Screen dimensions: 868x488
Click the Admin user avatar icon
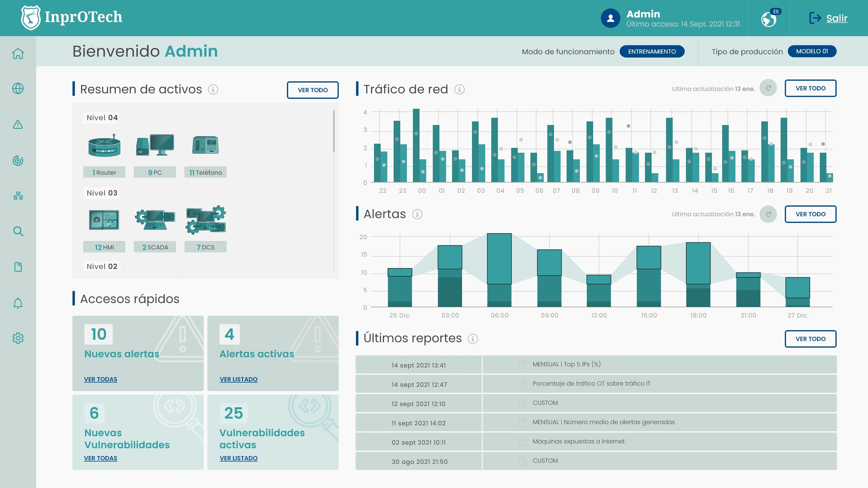pyautogui.click(x=610, y=18)
